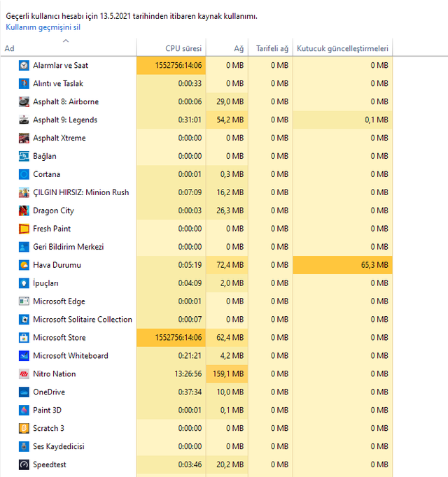Select the Microsoft Solitaire Collection name
448x477 pixels.
pyautogui.click(x=83, y=320)
